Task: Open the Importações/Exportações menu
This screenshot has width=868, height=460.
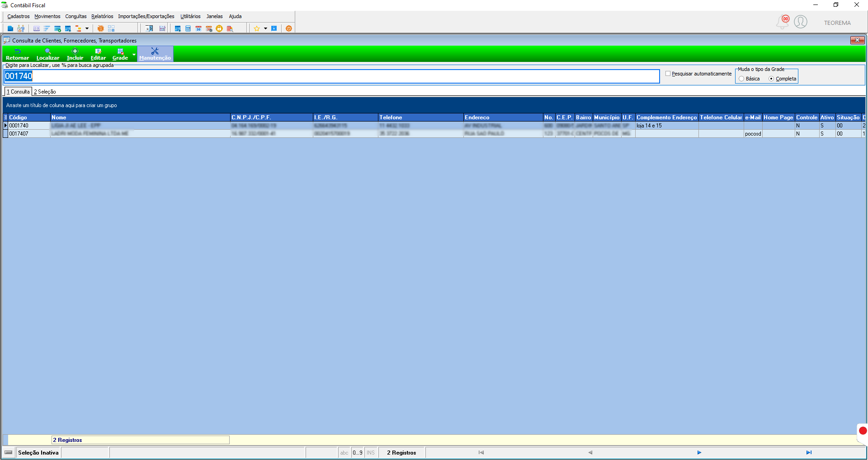Action: [146, 16]
